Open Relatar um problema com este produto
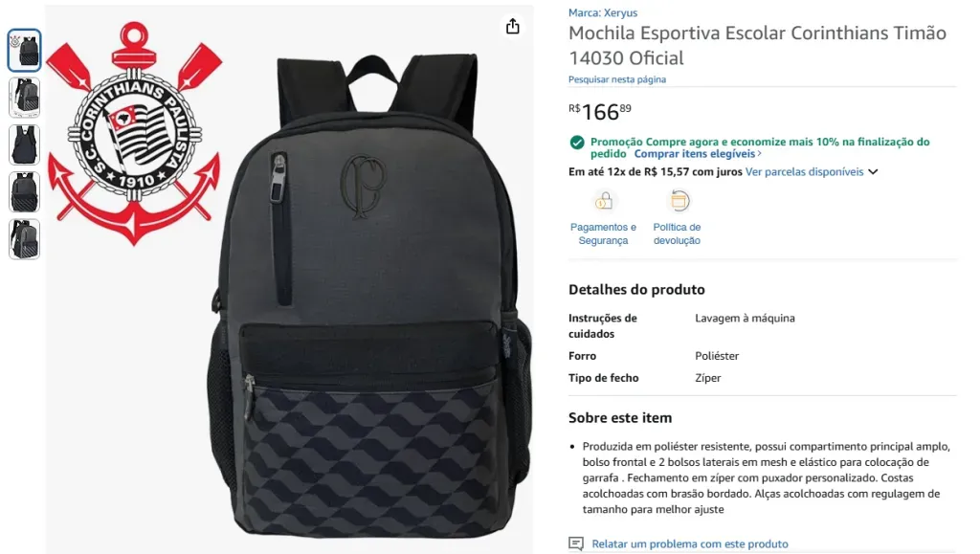The height and width of the screenshot is (554, 980). pos(690,544)
